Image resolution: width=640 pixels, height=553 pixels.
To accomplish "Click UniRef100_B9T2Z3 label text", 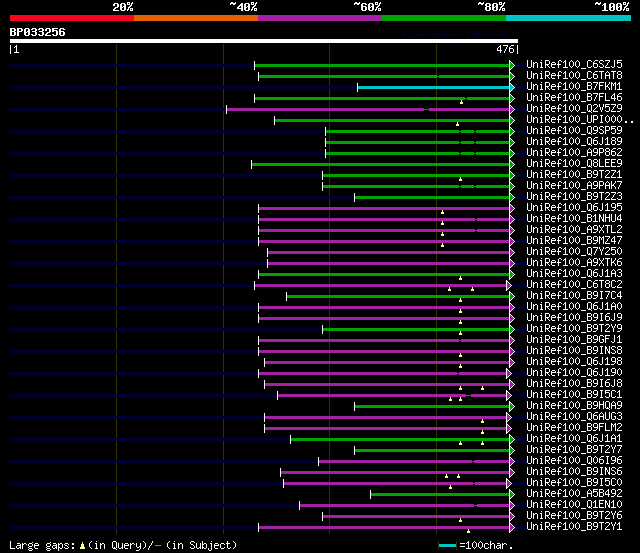I will (574, 197).
